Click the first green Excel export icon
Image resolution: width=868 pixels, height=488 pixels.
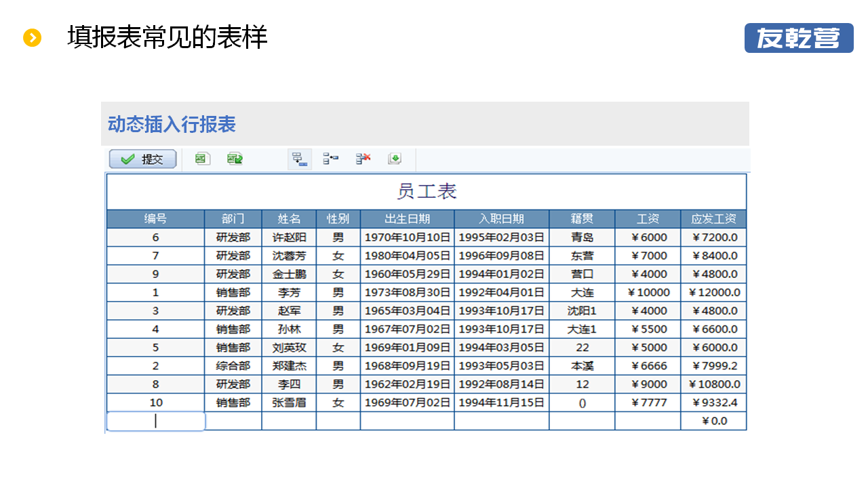point(202,159)
